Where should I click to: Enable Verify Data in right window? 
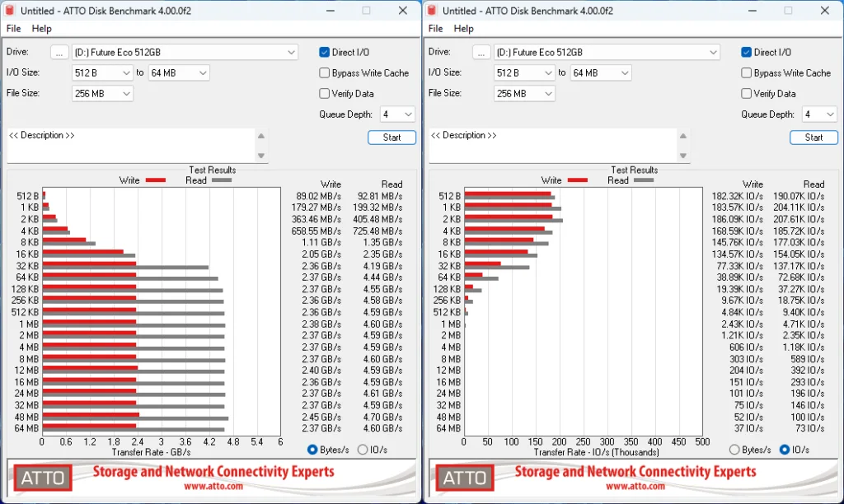pyautogui.click(x=746, y=93)
